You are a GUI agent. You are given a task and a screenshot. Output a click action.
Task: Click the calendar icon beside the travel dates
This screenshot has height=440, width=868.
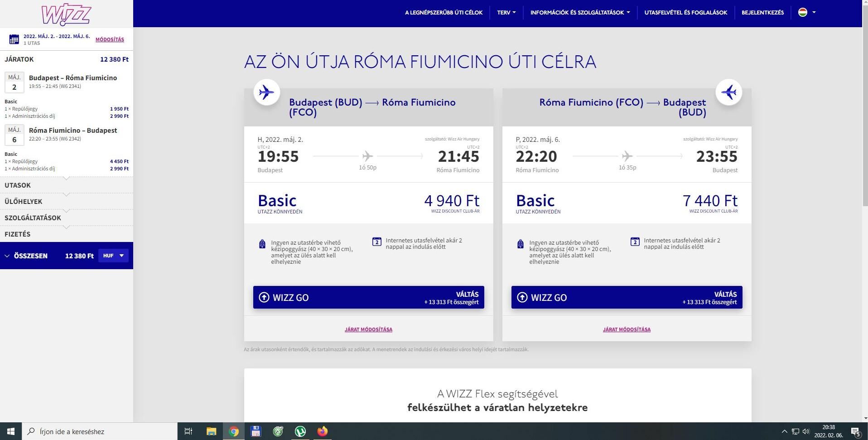pos(14,39)
